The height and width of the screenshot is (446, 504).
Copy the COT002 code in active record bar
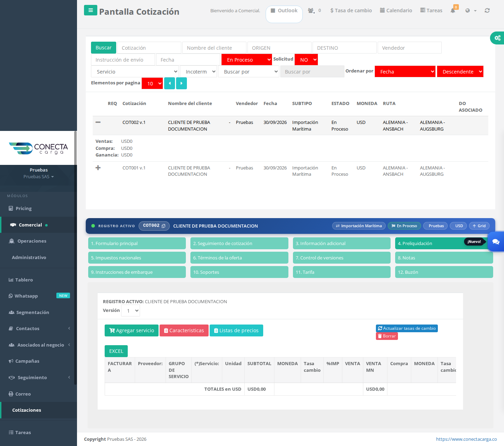[163, 226]
